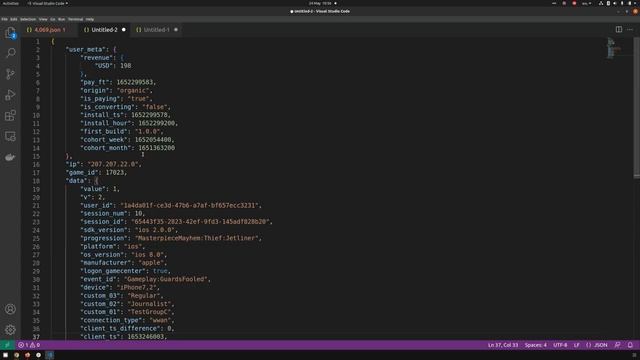Viewport: 640px width, 360px height.
Task: Change end of line sequence via LF
Action: (577, 345)
